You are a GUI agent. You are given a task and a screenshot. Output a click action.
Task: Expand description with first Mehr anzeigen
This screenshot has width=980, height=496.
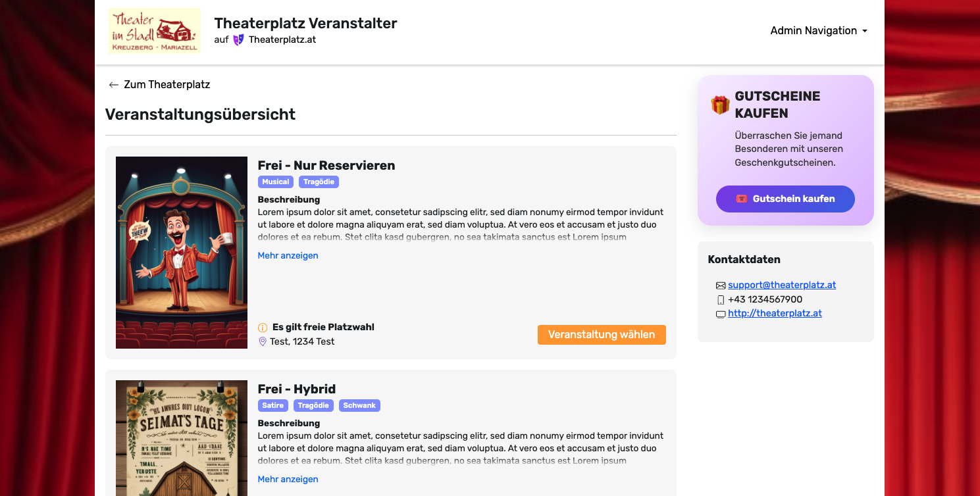(288, 256)
